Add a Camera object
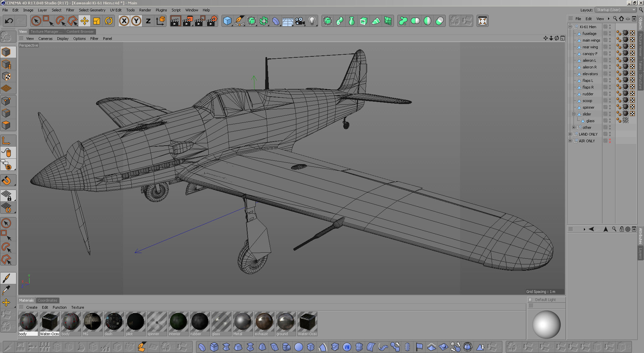Viewport: 644px width, 353px height. click(300, 21)
